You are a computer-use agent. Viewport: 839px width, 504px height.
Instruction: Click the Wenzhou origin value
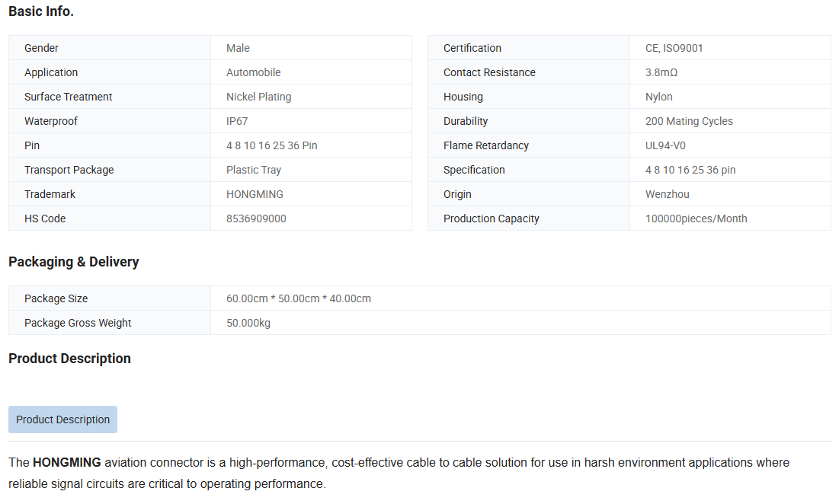coord(667,194)
